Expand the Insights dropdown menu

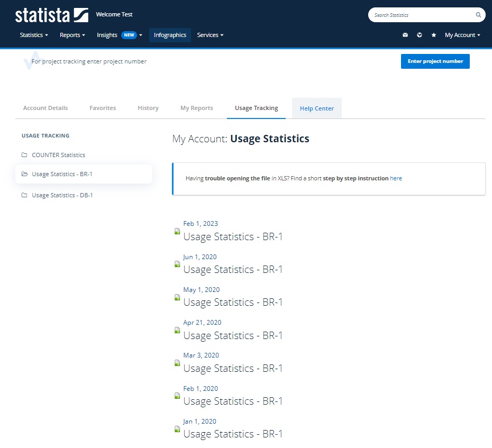point(119,35)
